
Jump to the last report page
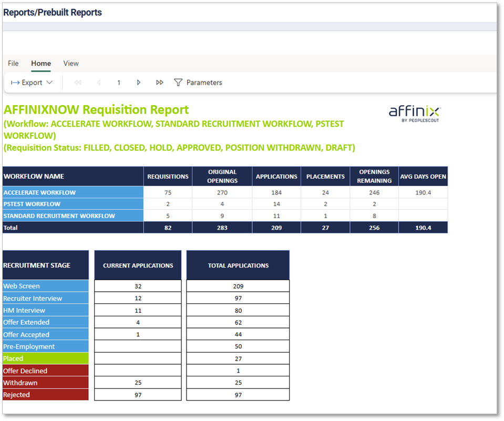[160, 83]
